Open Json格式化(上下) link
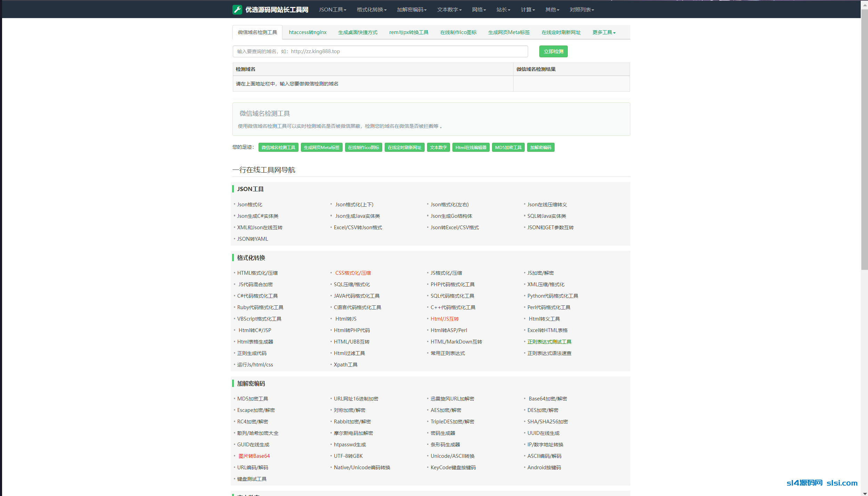868x496 pixels. point(354,205)
